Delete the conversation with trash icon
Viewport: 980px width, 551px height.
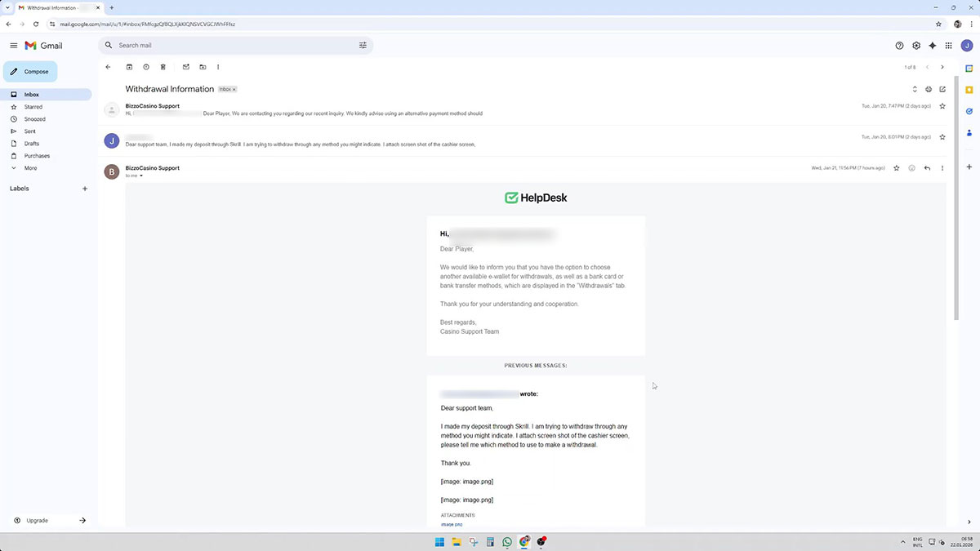163,67
